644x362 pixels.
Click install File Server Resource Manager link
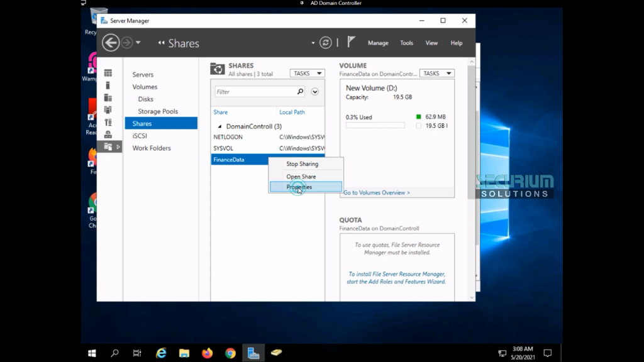396,278
